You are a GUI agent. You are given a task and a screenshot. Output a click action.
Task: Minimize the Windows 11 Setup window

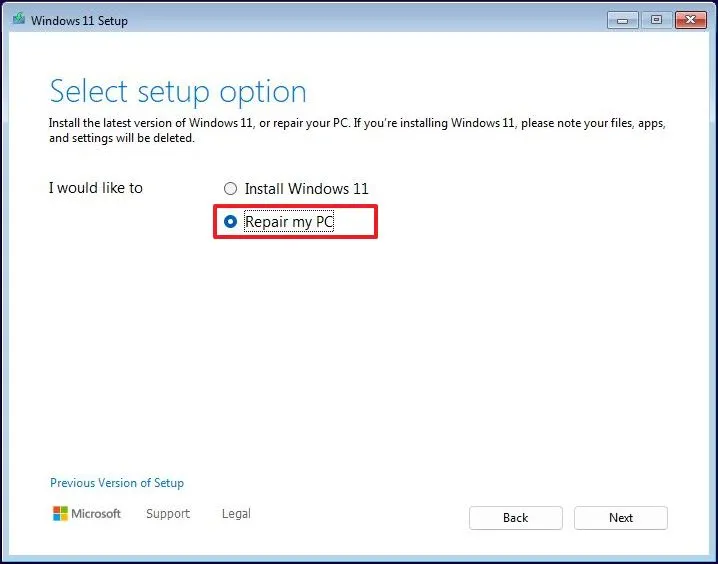[622, 21]
